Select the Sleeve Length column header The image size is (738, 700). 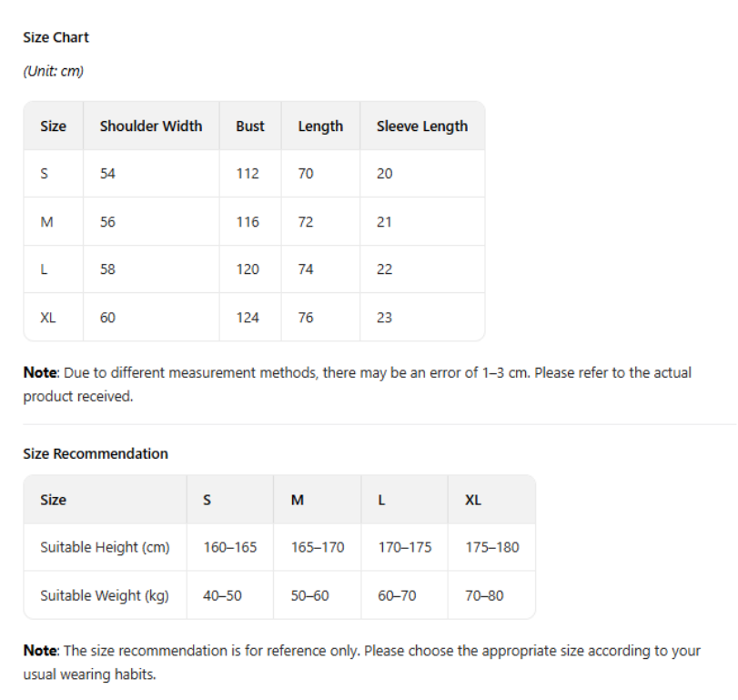(x=422, y=127)
